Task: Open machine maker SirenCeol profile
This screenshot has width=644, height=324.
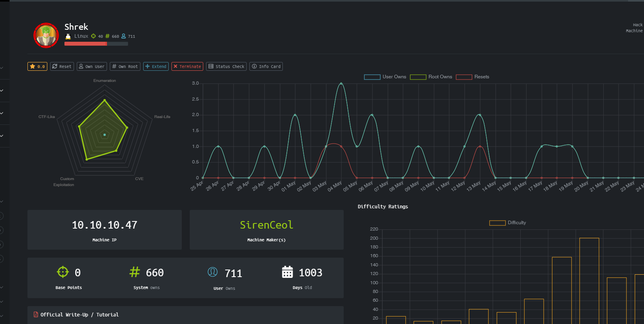Action: click(267, 225)
